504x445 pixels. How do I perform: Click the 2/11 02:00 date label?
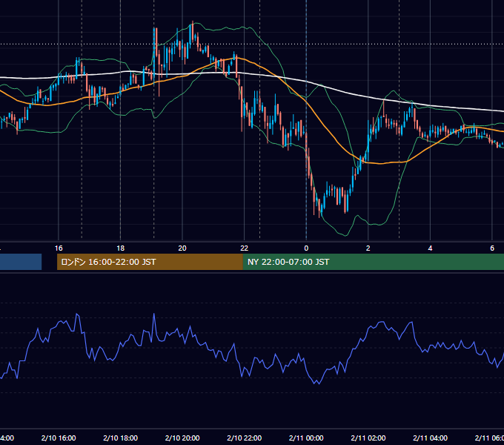tap(368, 438)
